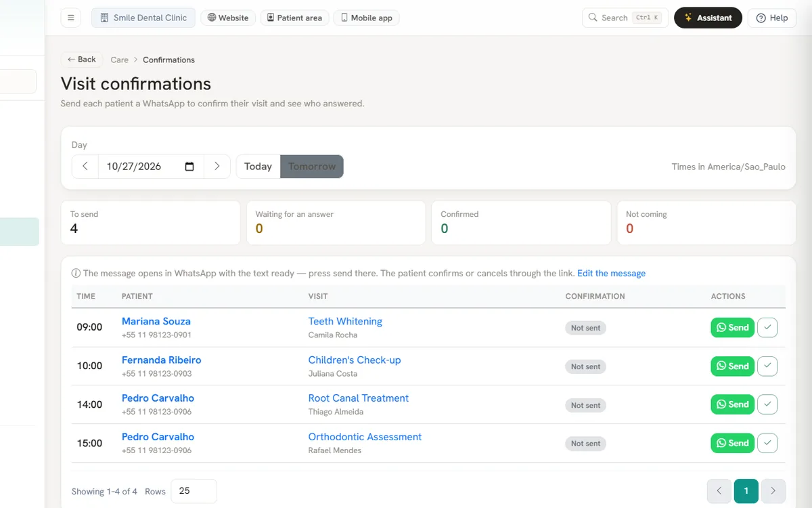This screenshot has width=812, height=508.
Task: Go to the Website section
Action: coord(228,18)
